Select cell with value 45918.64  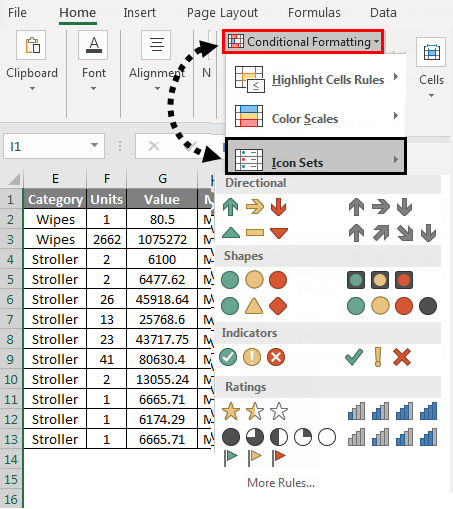[x=162, y=299]
